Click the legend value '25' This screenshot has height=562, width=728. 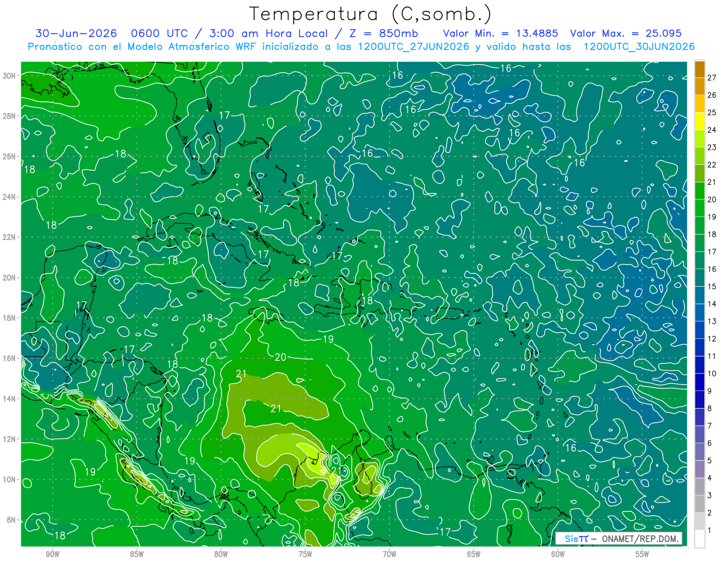tap(712, 112)
